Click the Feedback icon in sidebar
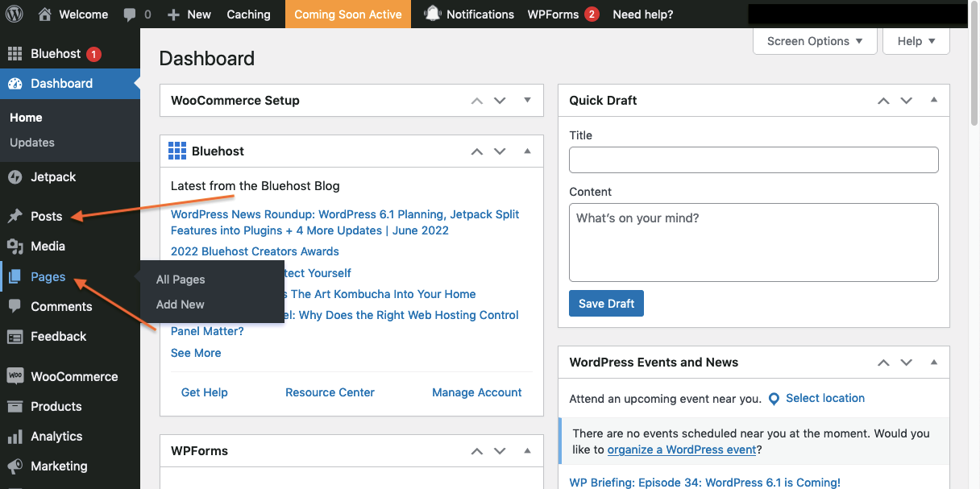This screenshot has width=980, height=489. [15, 337]
